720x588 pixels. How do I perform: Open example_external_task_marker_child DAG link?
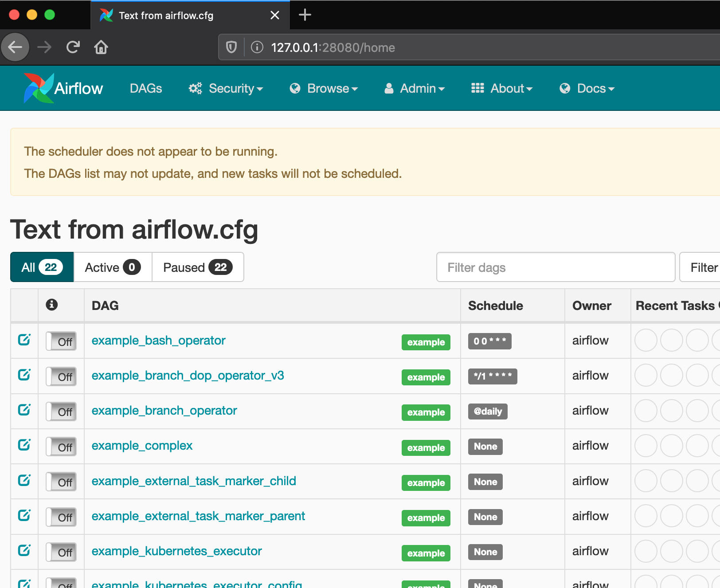[194, 481]
